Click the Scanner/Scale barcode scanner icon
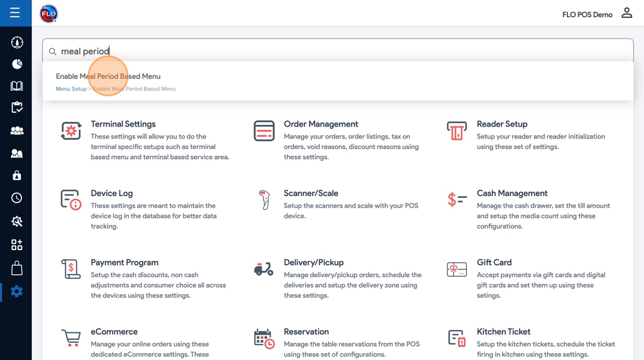 click(x=264, y=200)
